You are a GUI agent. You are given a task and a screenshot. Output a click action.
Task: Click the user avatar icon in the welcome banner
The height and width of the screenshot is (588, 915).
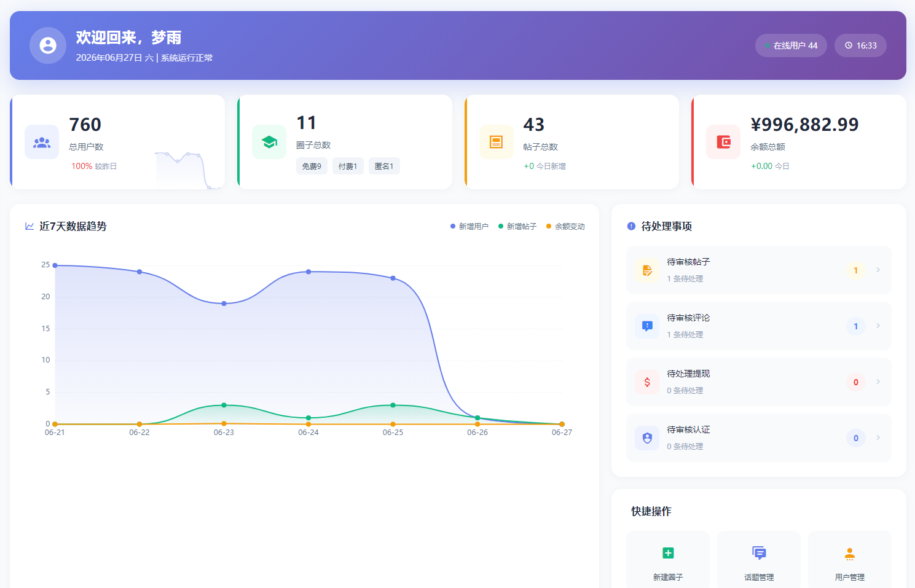click(48, 45)
